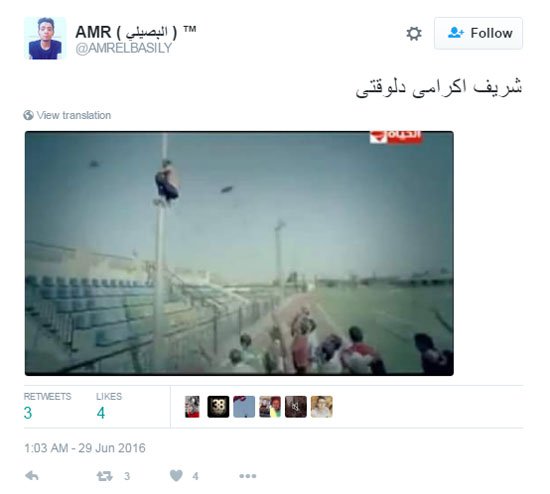Screen dimensions: 550x494
Task: Like the tweet with the heart icon
Action: (176, 476)
